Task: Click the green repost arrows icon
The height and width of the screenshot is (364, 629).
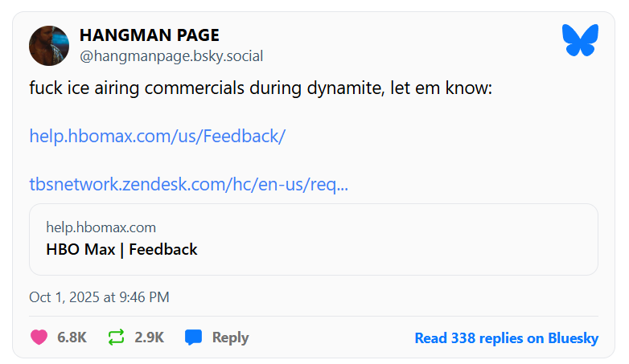Action: (117, 337)
